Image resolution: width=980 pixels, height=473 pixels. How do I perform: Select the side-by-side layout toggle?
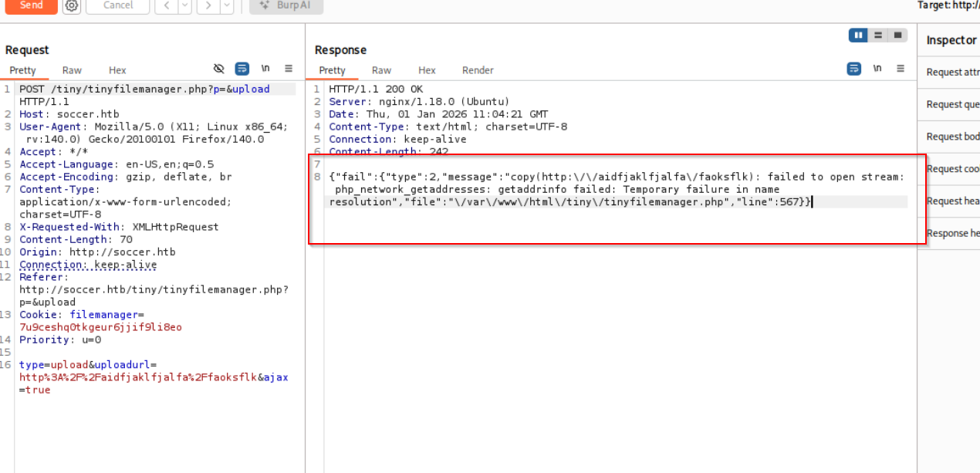coord(858,35)
